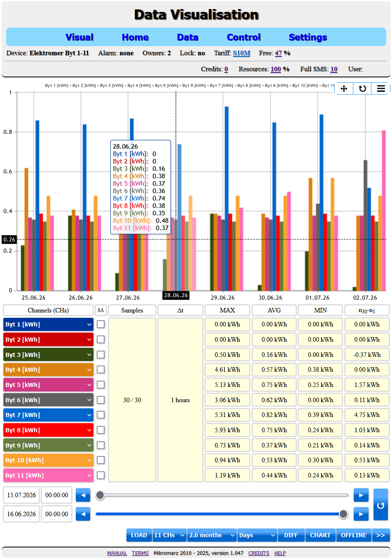Open the 11 CHs channel count dropdown
Image resolution: width=392 pixels, height=559 pixels.
click(169, 535)
